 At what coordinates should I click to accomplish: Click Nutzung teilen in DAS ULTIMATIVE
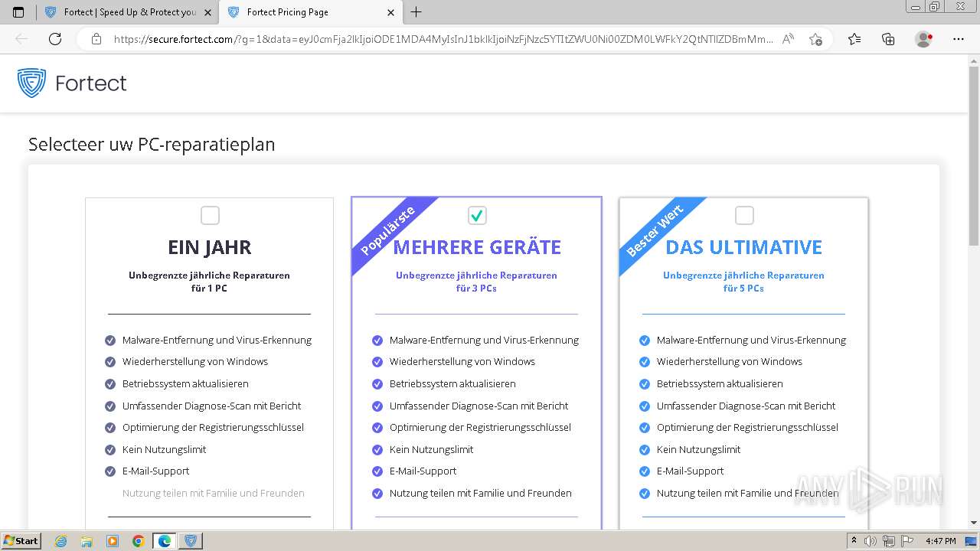[748, 494]
